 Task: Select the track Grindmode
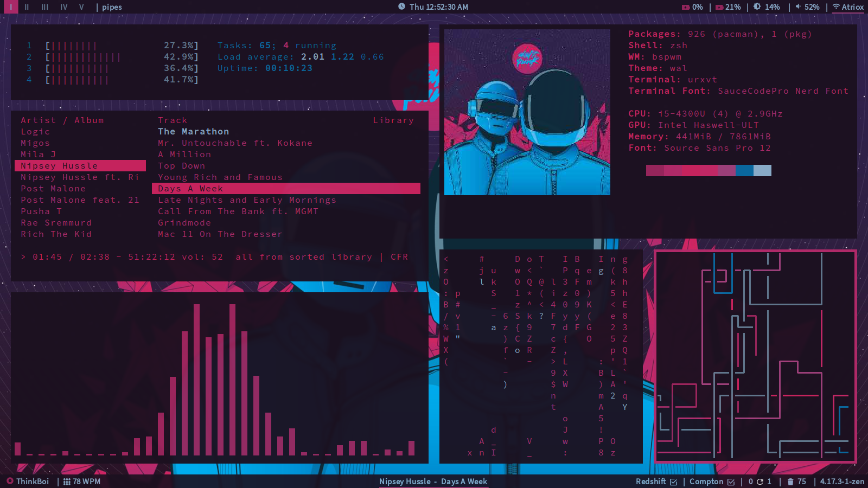tap(184, 223)
